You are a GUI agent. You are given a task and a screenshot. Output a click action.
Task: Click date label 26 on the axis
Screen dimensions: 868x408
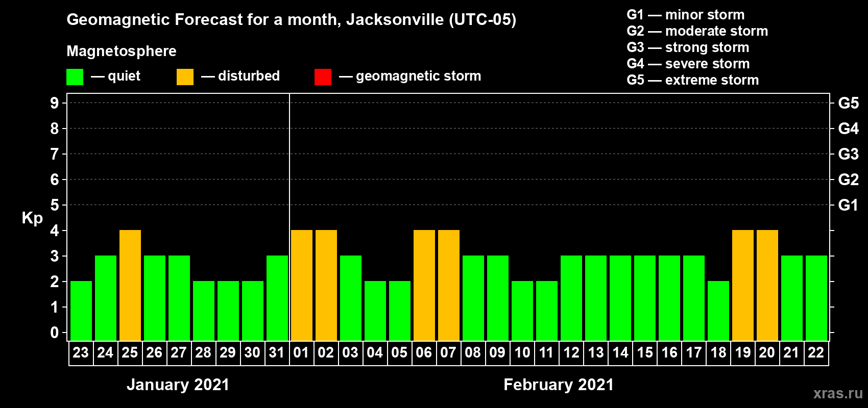[x=154, y=352]
